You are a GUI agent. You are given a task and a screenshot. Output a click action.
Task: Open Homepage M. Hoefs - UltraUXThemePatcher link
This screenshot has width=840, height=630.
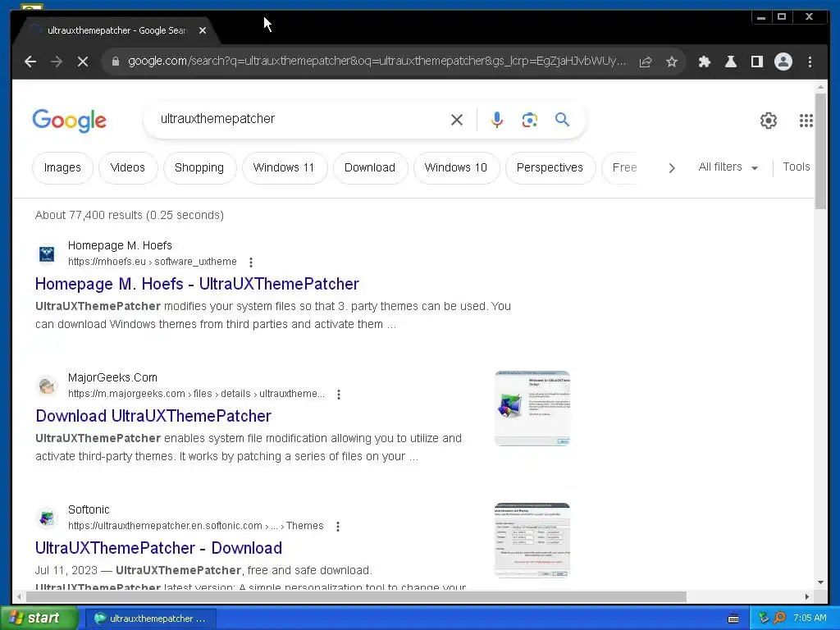[197, 284]
